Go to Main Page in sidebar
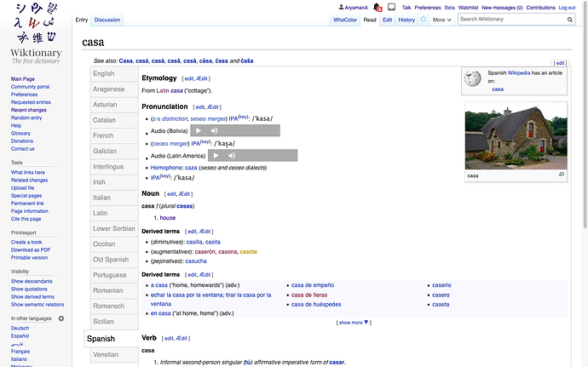588x367 pixels. click(x=22, y=78)
